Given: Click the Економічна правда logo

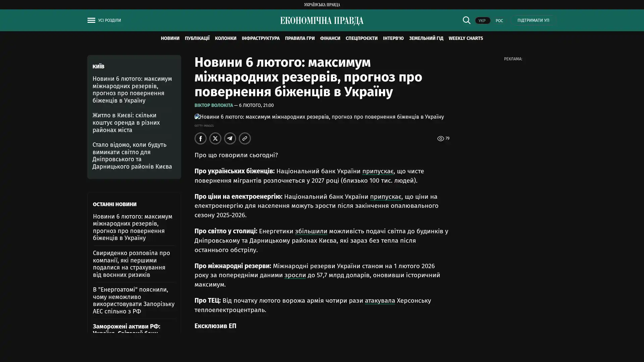Looking at the screenshot, I should (x=322, y=21).
